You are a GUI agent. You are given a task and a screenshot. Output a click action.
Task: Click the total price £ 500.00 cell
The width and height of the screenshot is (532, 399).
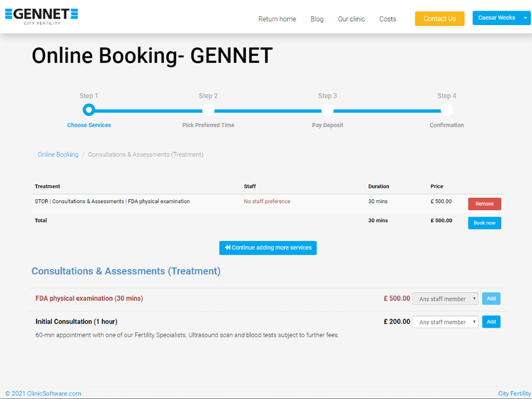click(442, 221)
